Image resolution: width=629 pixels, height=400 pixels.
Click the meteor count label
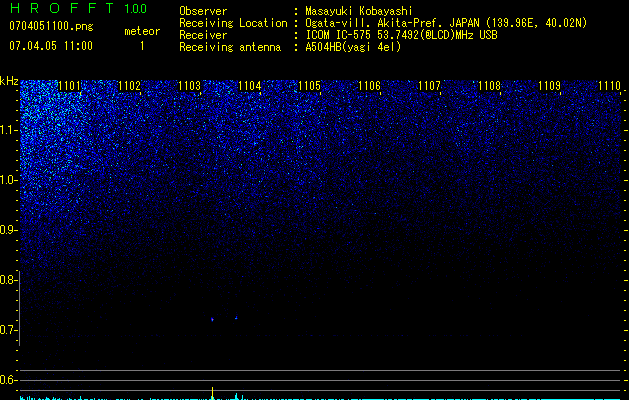click(142, 31)
